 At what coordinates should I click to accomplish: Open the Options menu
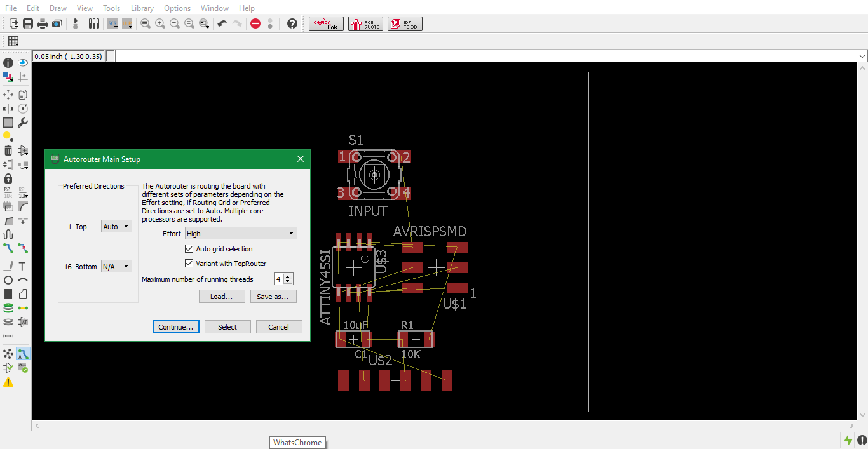pyautogui.click(x=177, y=8)
